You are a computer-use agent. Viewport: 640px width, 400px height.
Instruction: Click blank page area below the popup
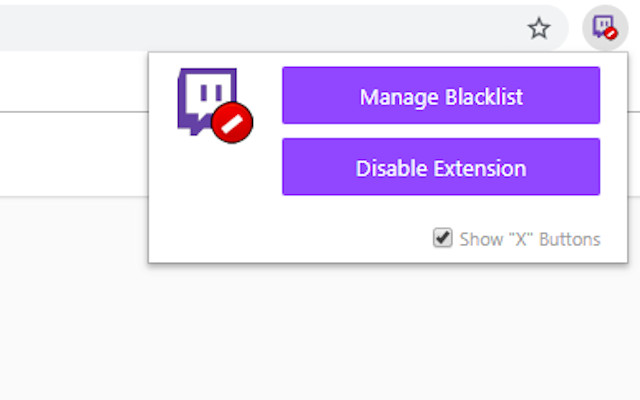tap(318, 335)
